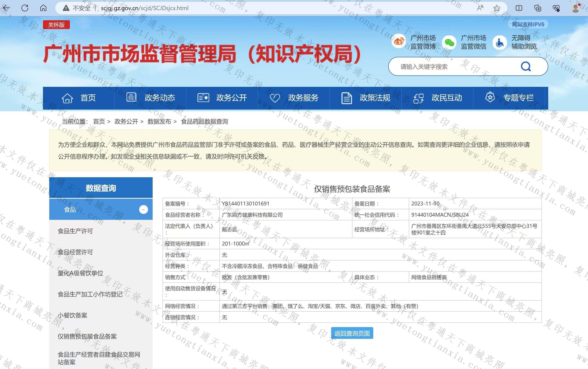Image resolution: width=588 pixels, height=369 pixels.
Task: Click the 政策法规 document icon
Action: (346, 98)
